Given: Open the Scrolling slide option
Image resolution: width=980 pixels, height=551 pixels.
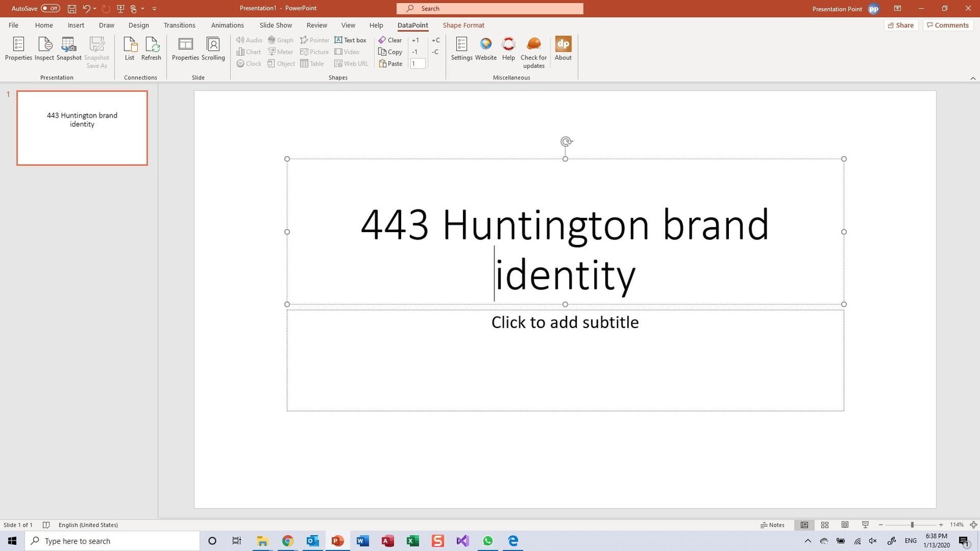Looking at the screenshot, I should coord(213,48).
